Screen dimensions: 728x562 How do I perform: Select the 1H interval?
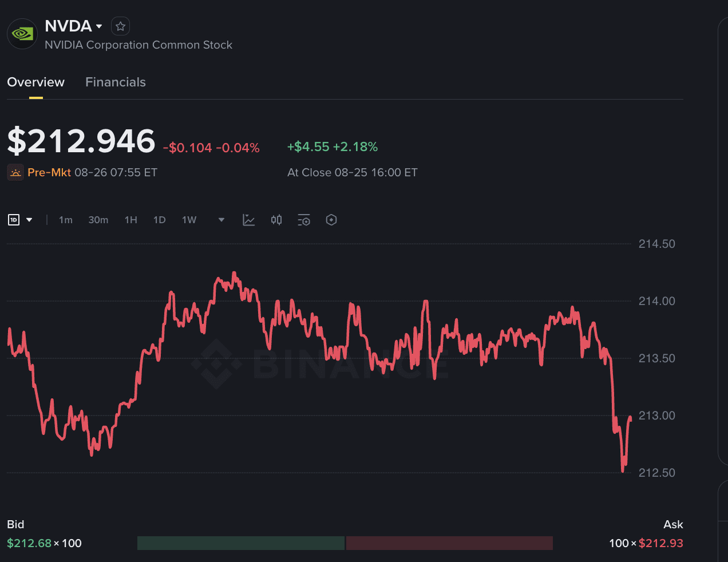[x=131, y=220]
